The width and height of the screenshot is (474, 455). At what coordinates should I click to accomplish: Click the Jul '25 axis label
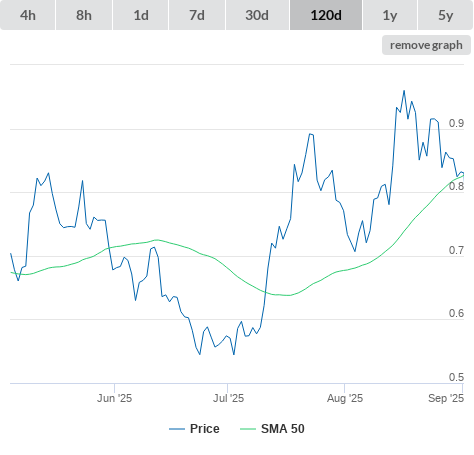(x=228, y=398)
